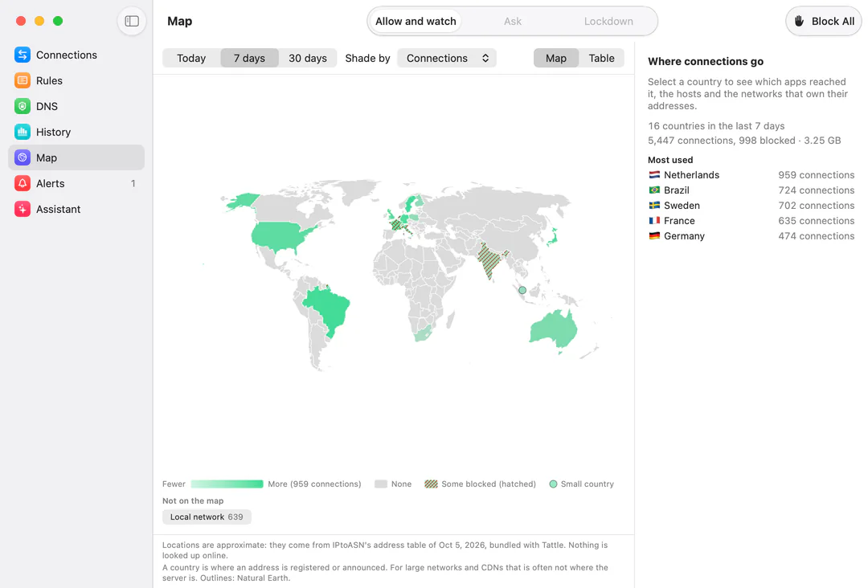Screen dimensions: 868x588
Task: Click the 474 connections value for Germany
Action: pyautogui.click(x=816, y=235)
